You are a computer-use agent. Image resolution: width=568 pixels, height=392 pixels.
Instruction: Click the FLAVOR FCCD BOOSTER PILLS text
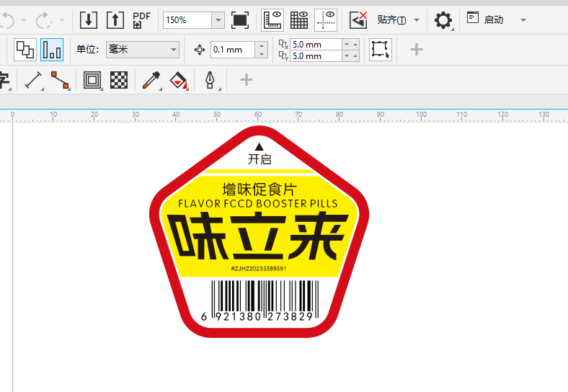258,204
